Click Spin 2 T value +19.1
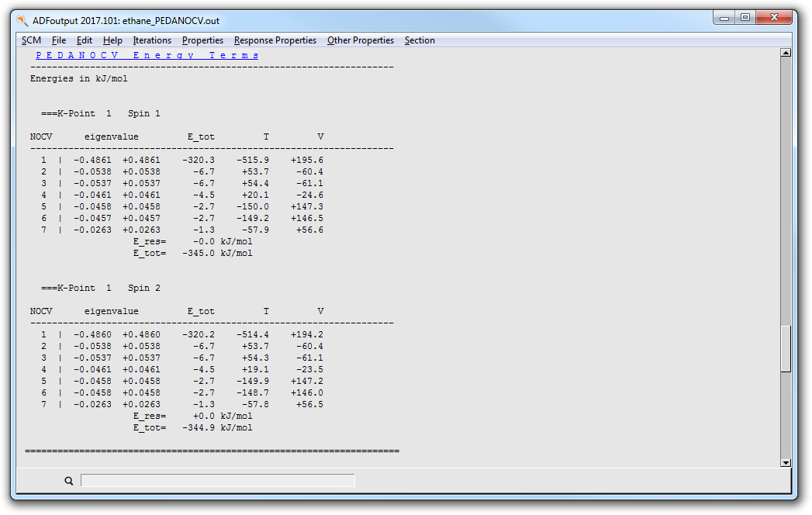 tap(255, 370)
